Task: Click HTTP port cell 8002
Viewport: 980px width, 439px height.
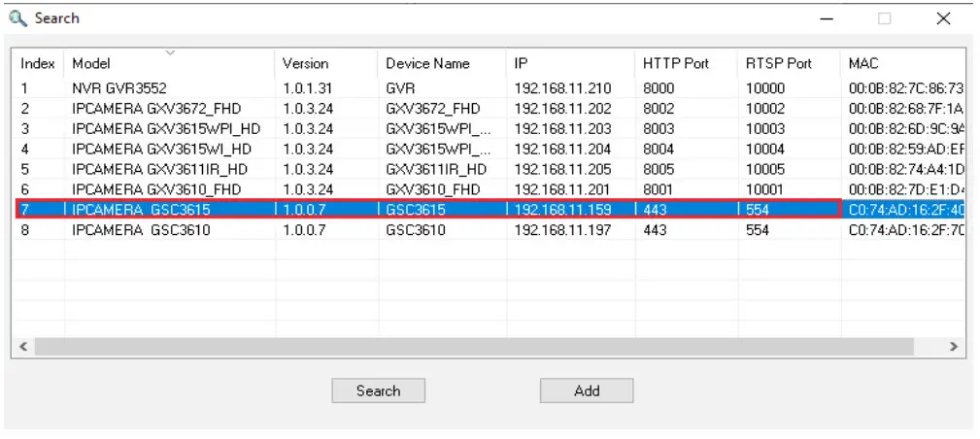Action: [x=659, y=108]
